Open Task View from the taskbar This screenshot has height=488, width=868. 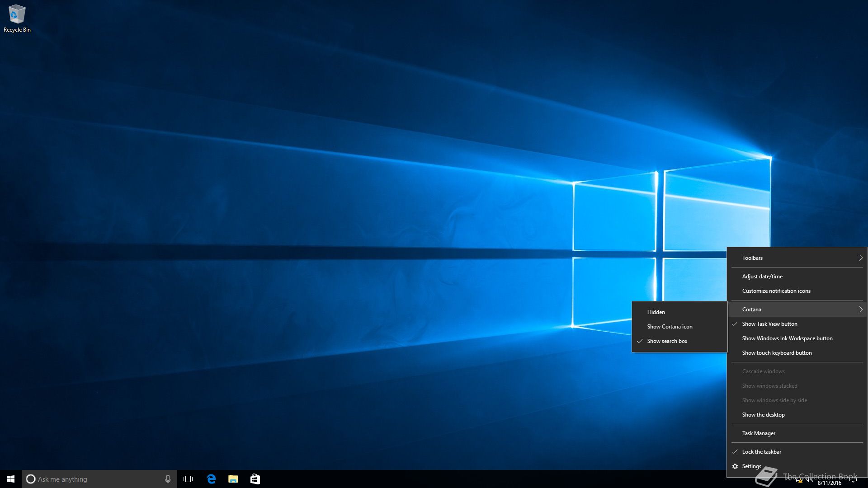[x=188, y=479]
